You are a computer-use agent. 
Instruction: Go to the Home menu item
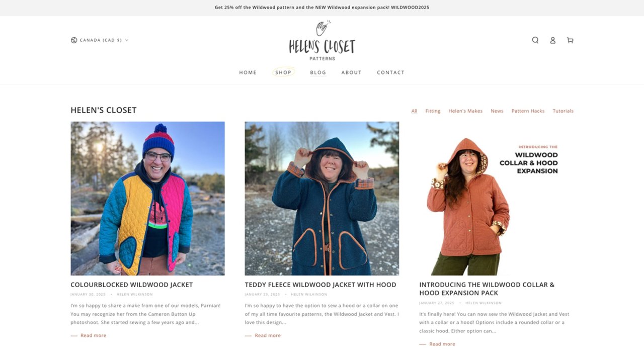click(x=248, y=72)
